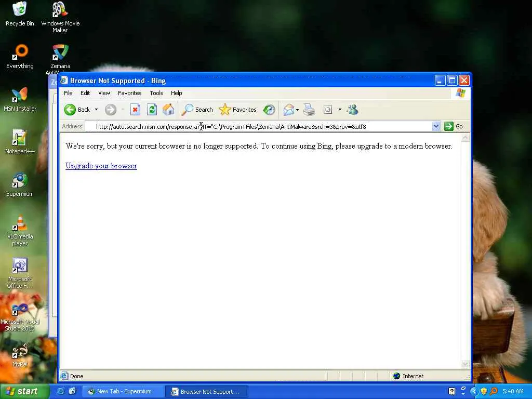Image resolution: width=532 pixels, height=399 pixels.
Task: Open the Tools menu
Action: pos(156,93)
